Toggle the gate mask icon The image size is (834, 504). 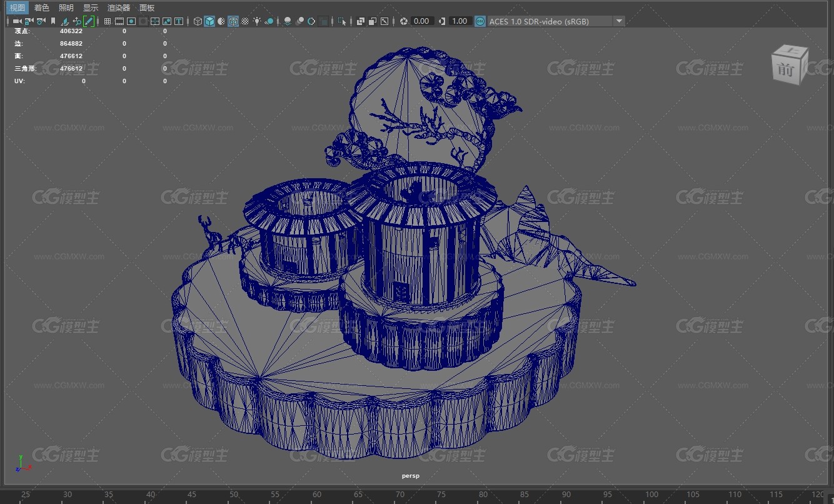pos(143,21)
